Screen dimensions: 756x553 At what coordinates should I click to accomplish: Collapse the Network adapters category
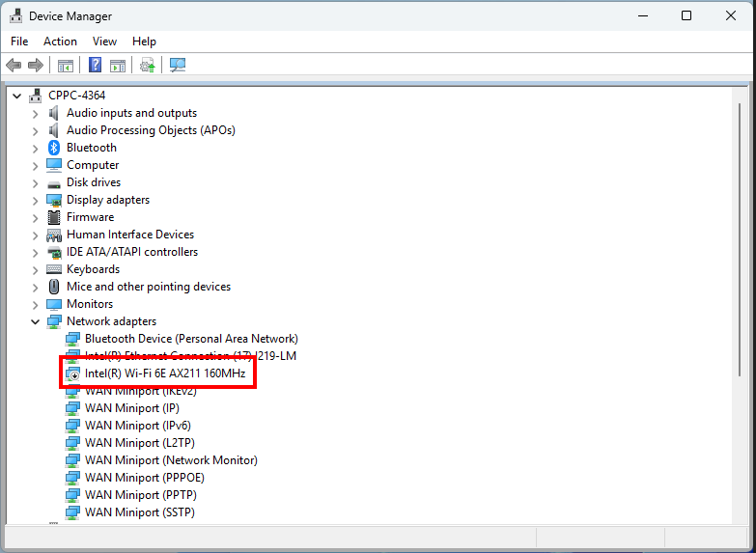(35, 321)
